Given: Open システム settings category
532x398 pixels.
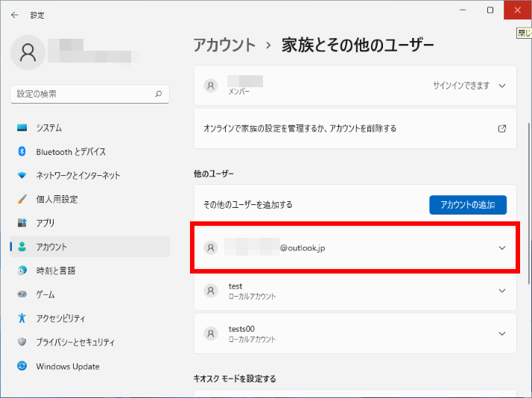Looking at the screenshot, I should 90,127.
